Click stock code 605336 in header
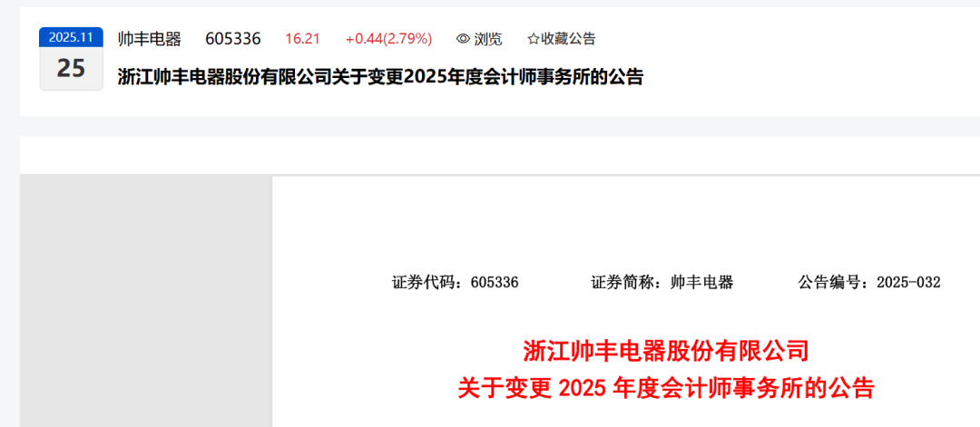 (x=233, y=39)
